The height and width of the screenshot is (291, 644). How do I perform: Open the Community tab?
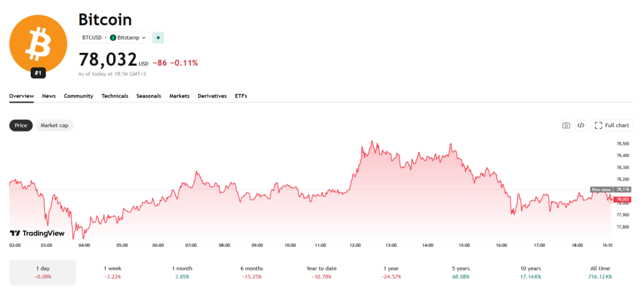(79, 96)
